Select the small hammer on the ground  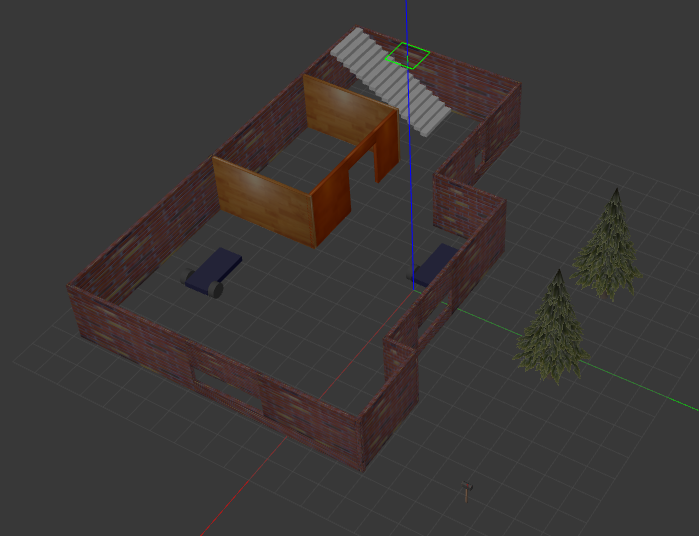[x=467, y=492]
